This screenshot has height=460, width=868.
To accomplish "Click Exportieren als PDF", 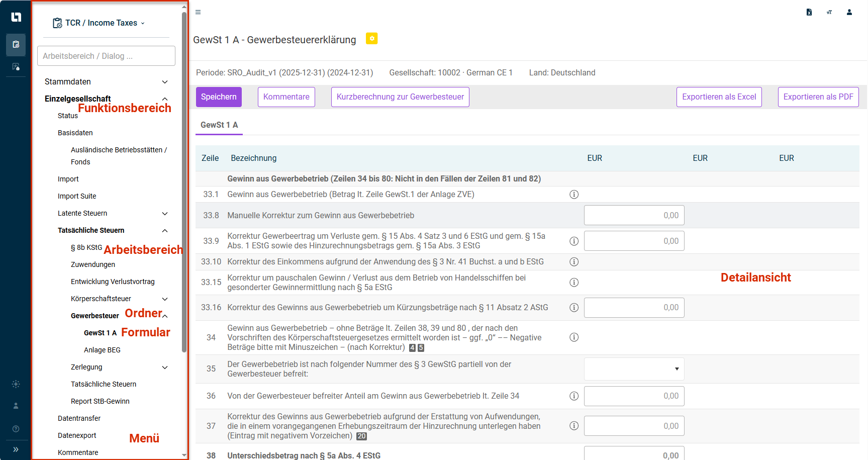I will point(818,97).
